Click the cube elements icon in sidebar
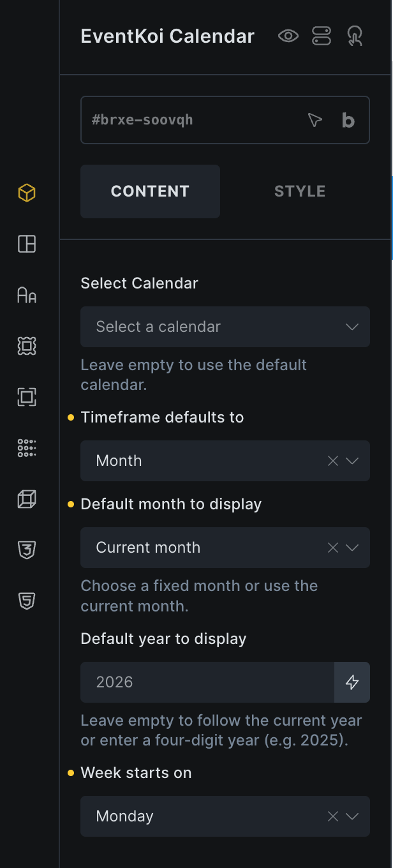The height and width of the screenshot is (868, 393). 27,193
